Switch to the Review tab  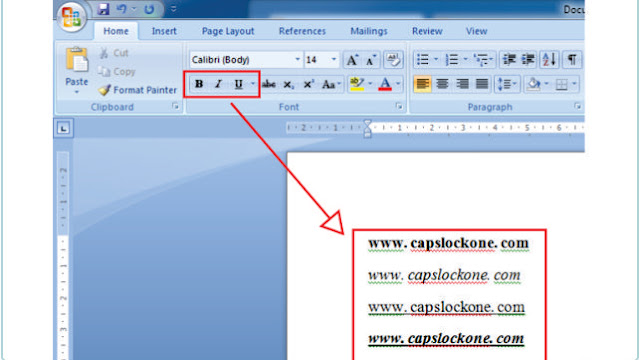[x=427, y=31]
